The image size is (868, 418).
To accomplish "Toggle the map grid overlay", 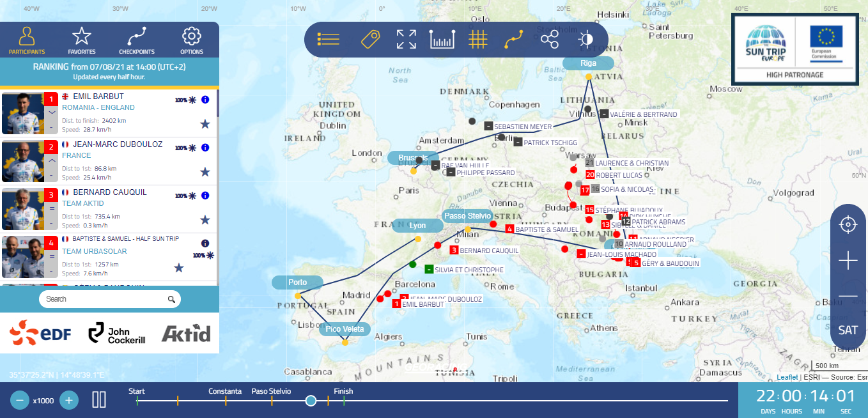I will point(477,40).
